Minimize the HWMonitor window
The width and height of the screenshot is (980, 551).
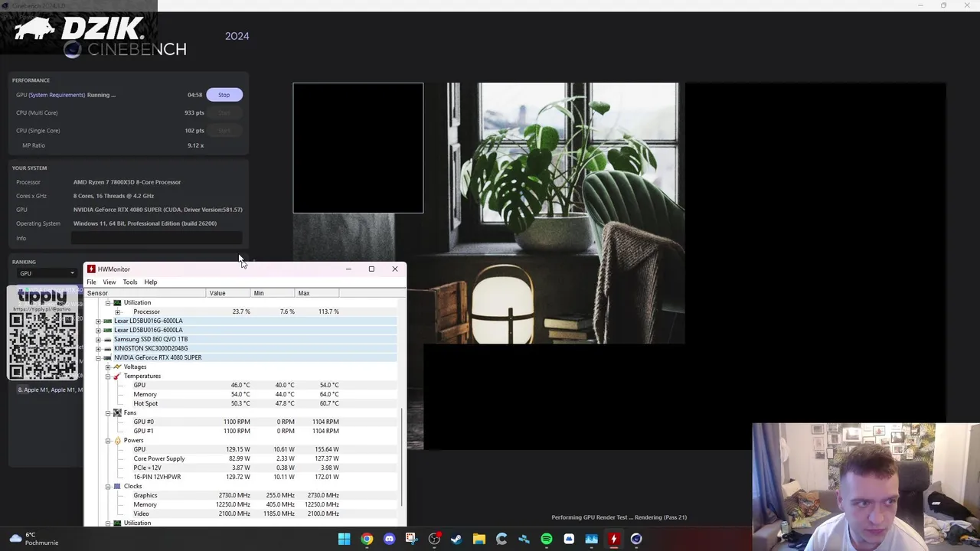tap(348, 269)
